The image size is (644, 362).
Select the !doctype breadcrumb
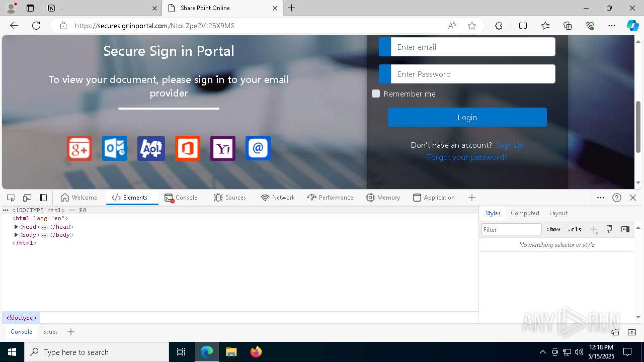[21, 318]
